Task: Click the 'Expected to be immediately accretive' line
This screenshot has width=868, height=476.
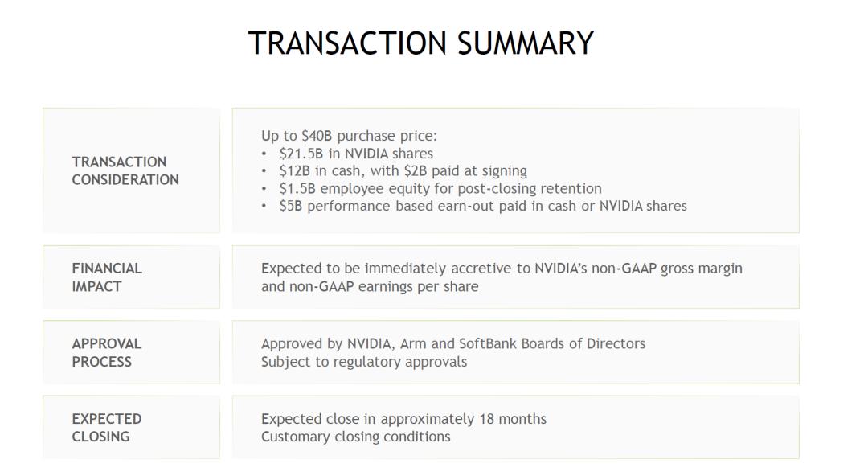Action: pos(502,269)
